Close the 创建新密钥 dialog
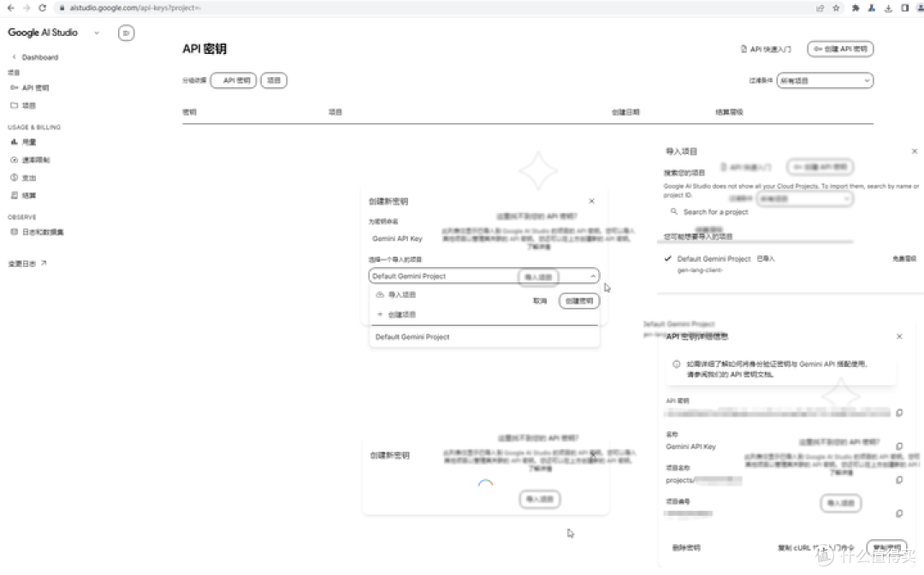 [x=592, y=201]
